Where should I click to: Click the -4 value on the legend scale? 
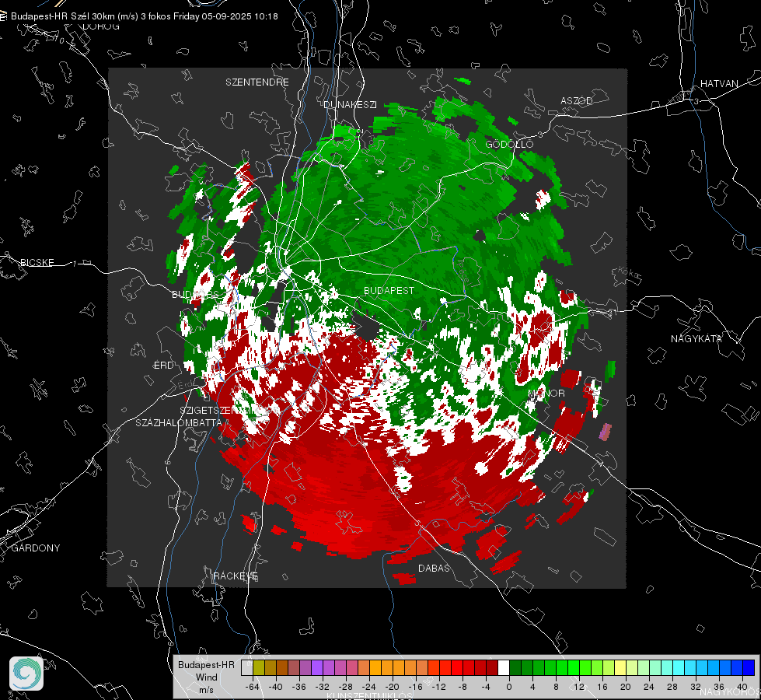pos(486,687)
